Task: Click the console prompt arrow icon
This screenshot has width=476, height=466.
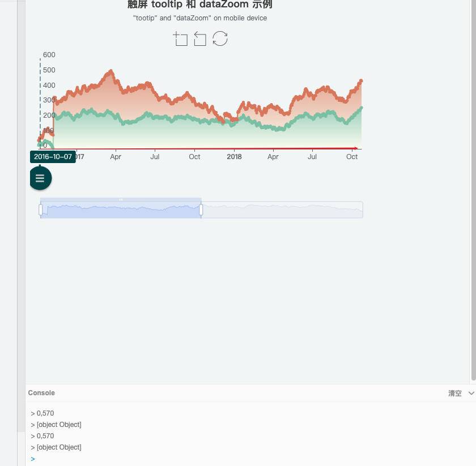Action: pos(32,459)
